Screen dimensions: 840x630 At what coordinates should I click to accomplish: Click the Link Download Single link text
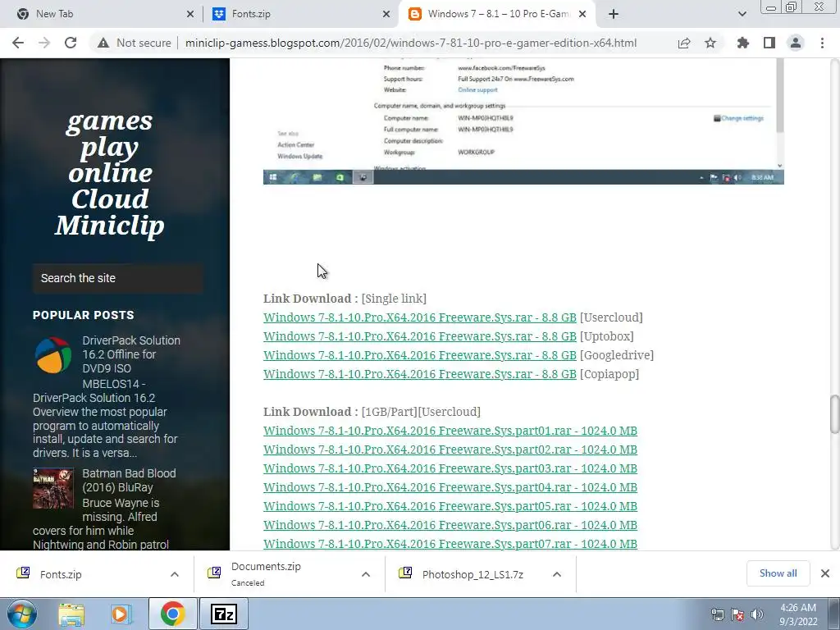click(345, 299)
